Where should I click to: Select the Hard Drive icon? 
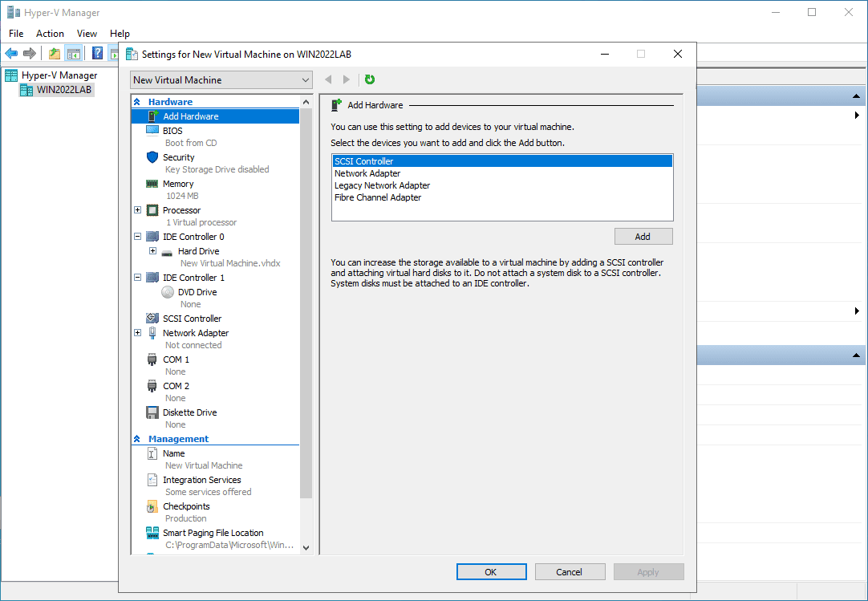pyautogui.click(x=167, y=251)
